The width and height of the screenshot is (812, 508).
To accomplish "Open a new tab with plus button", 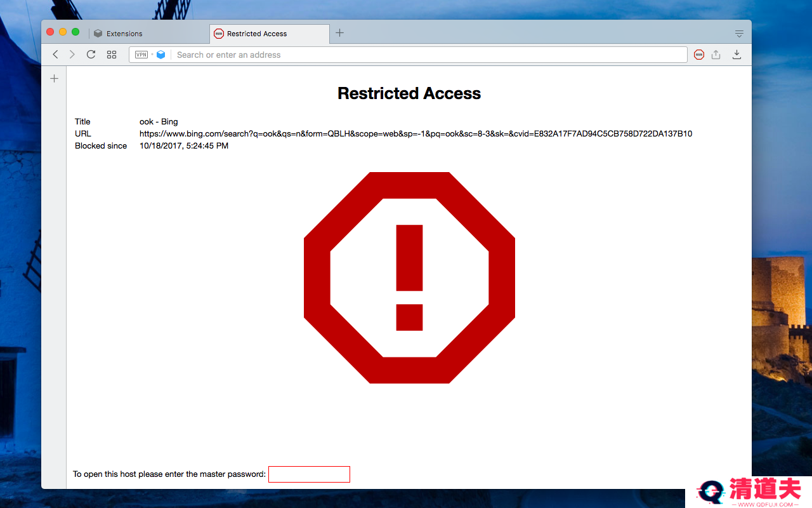I will pyautogui.click(x=340, y=33).
